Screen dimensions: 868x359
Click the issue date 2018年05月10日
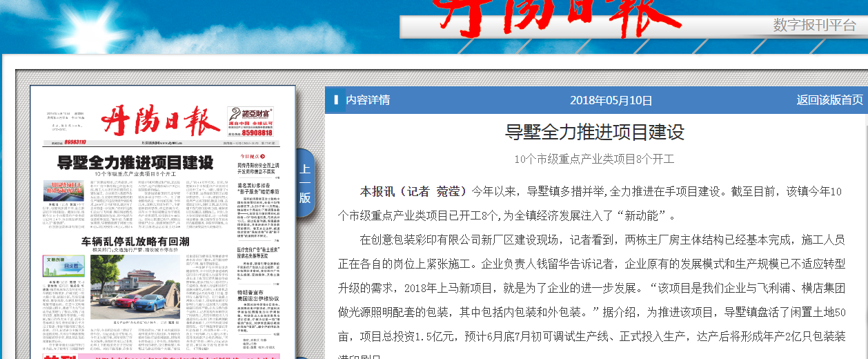(x=611, y=100)
